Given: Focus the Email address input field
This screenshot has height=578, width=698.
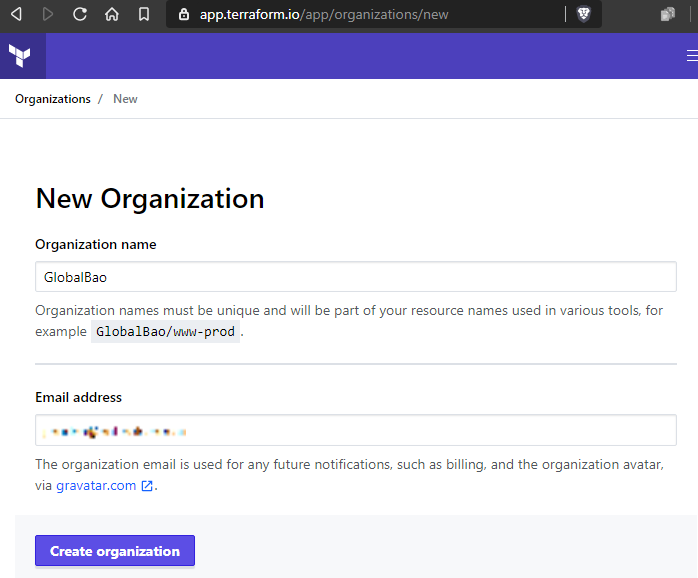Looking at the screenshot, I should pos(356,430).
